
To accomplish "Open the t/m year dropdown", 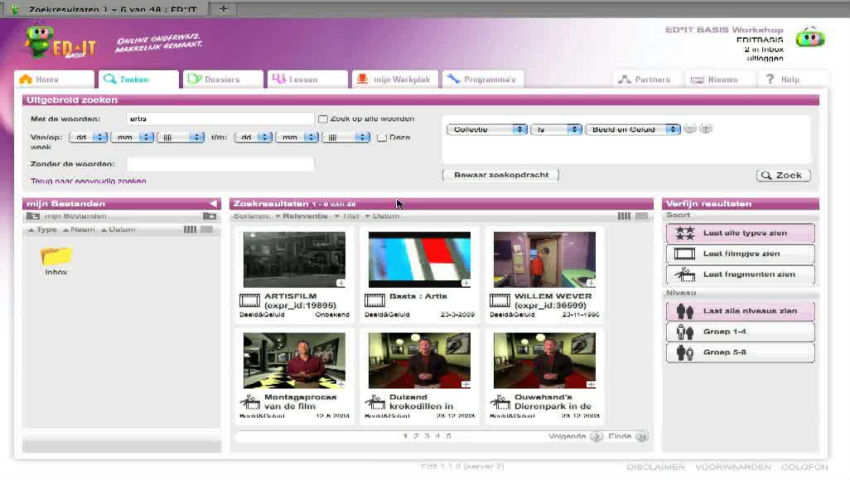I will pyautogui.click(x=346, y=138).
